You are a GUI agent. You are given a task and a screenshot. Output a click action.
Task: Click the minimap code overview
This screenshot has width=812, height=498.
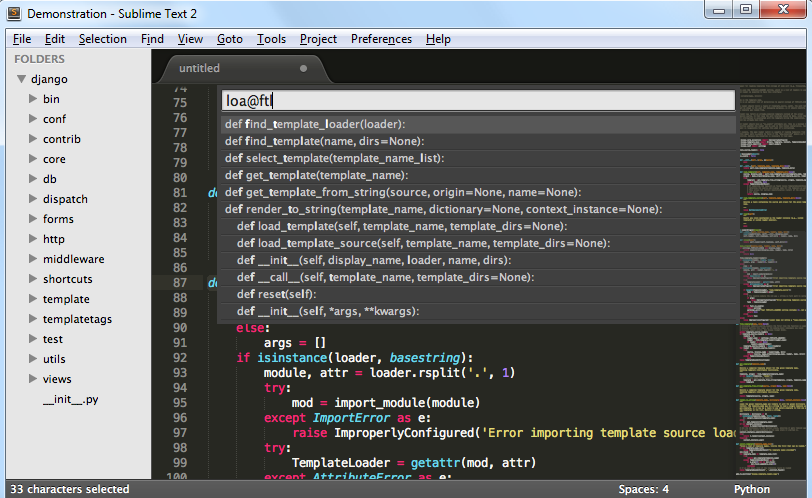point(772,280)
